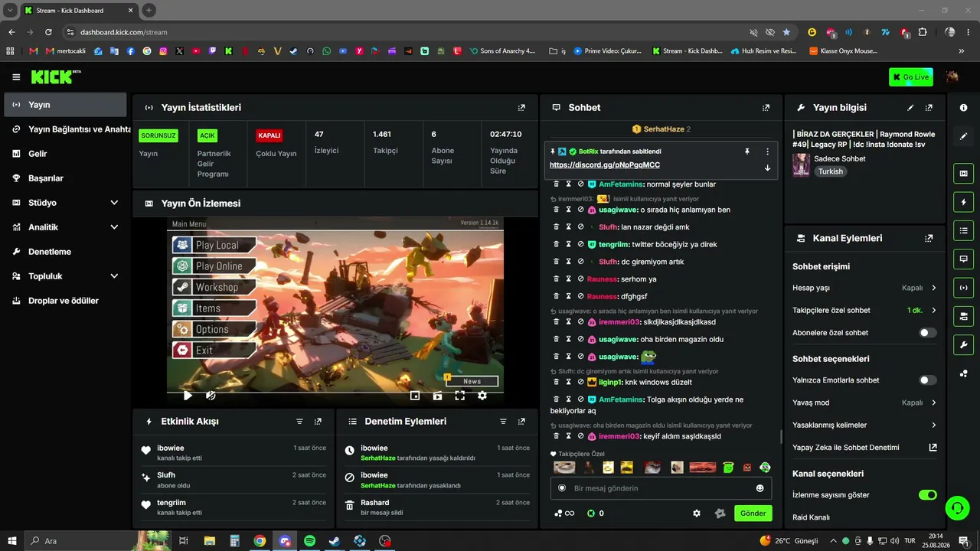Play the stream preview video

(188, 396)
